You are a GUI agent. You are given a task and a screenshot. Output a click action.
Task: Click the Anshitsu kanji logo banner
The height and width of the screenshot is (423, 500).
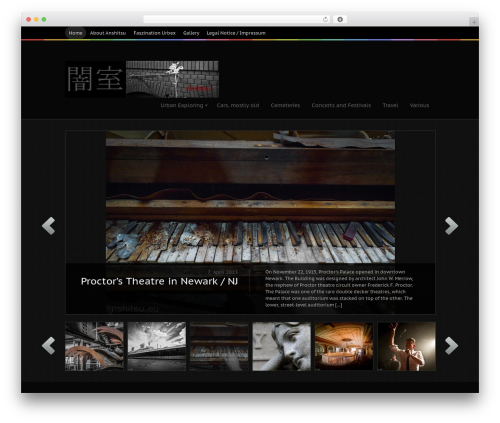[142, 79]
